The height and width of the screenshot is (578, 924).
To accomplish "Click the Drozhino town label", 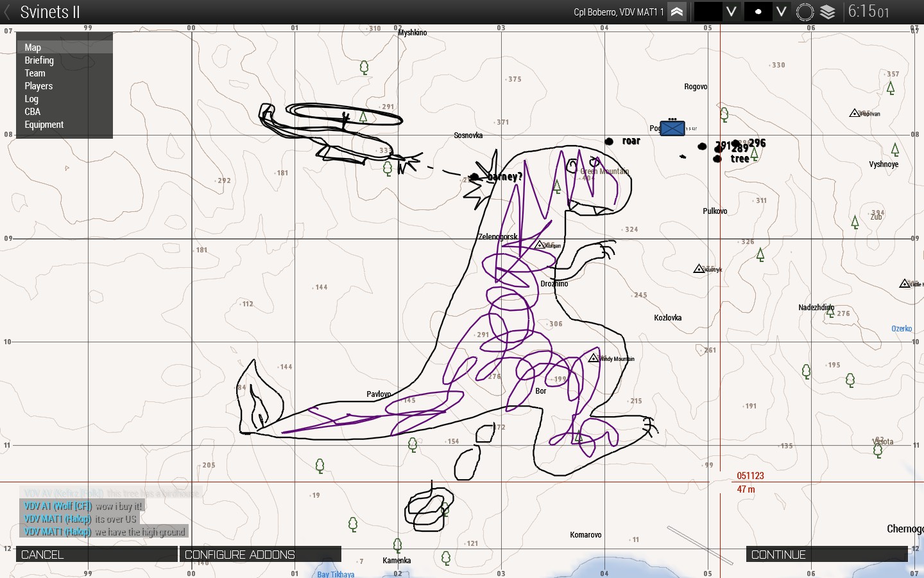I will tap(554, 284).
